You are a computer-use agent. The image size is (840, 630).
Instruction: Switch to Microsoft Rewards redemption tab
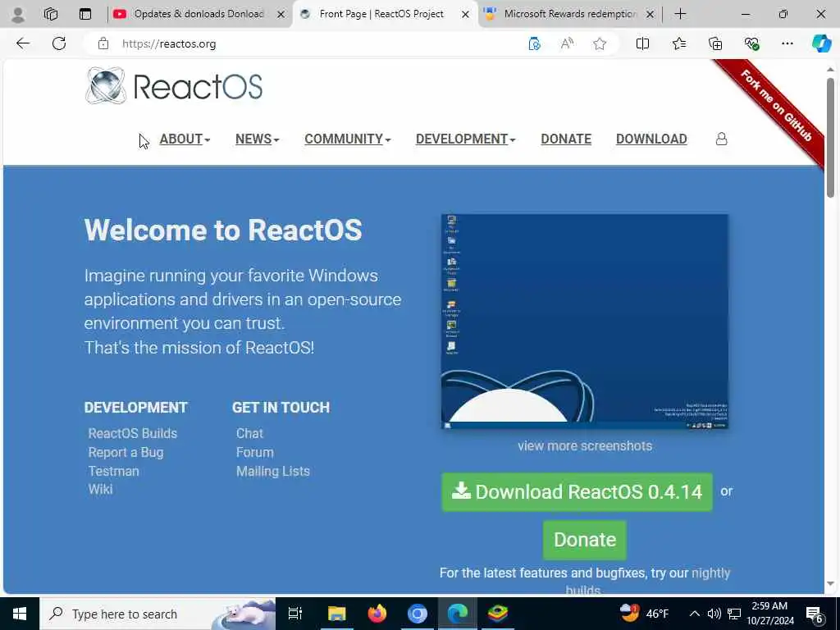coord(569,14)
